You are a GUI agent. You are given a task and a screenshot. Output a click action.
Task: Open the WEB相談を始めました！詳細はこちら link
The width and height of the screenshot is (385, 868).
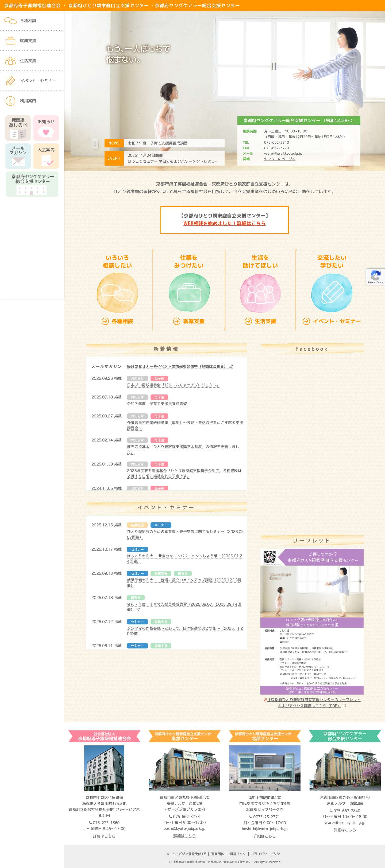pos(224,223)
